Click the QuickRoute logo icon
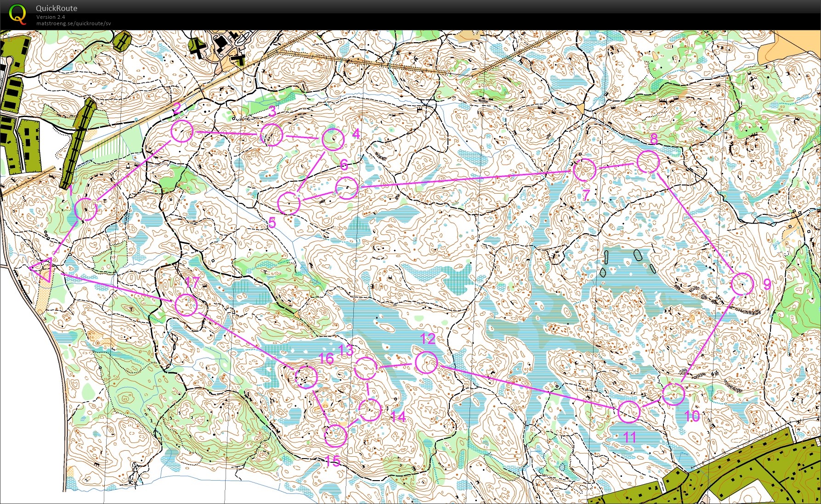 pyautogui.click(x=18, y=14)
